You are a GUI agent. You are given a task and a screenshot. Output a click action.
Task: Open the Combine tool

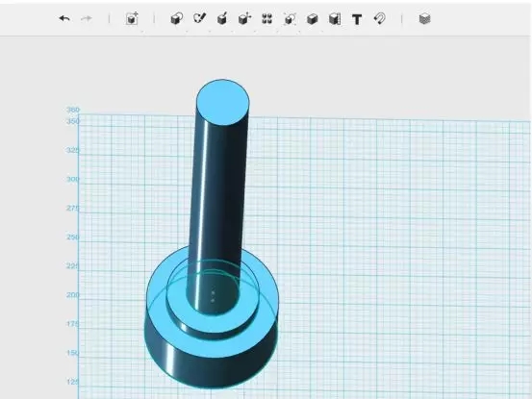pos(312,19)
